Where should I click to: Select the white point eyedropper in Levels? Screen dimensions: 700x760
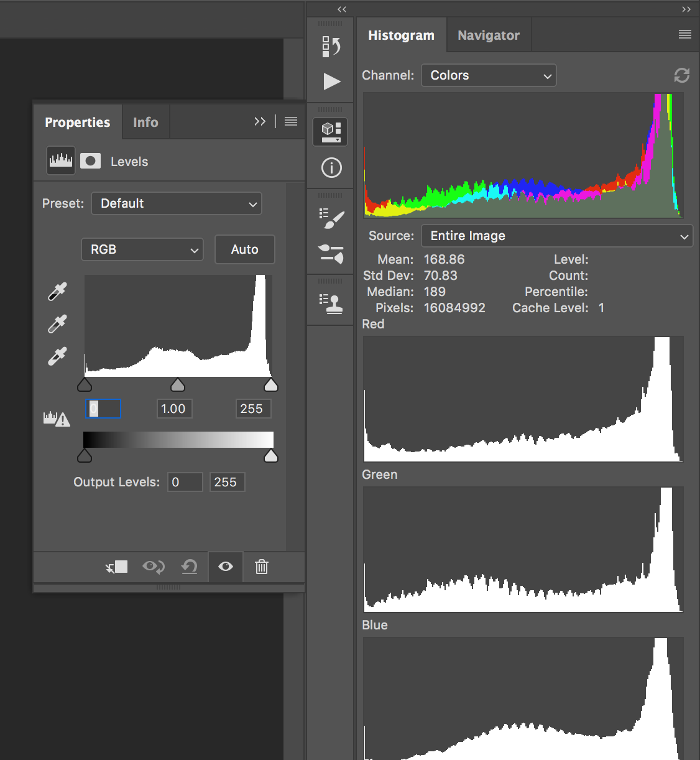(x=57, y=356)
